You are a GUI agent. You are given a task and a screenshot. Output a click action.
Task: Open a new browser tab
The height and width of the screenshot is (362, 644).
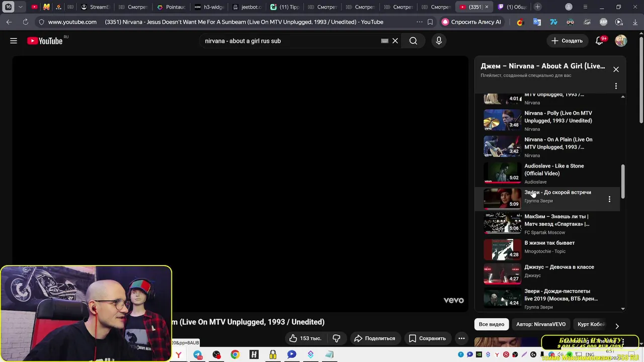(x=538, y=7)
